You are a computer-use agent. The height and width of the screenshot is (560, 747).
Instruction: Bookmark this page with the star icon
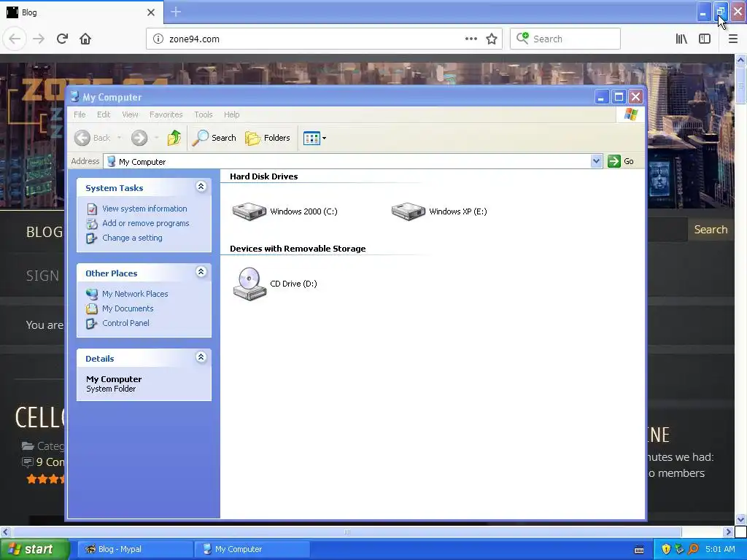tap(492, 39)
